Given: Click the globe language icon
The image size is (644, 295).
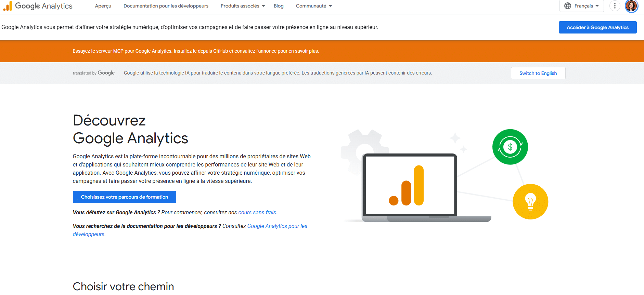Looking at the screenshot, I should (x=568, y=6).
